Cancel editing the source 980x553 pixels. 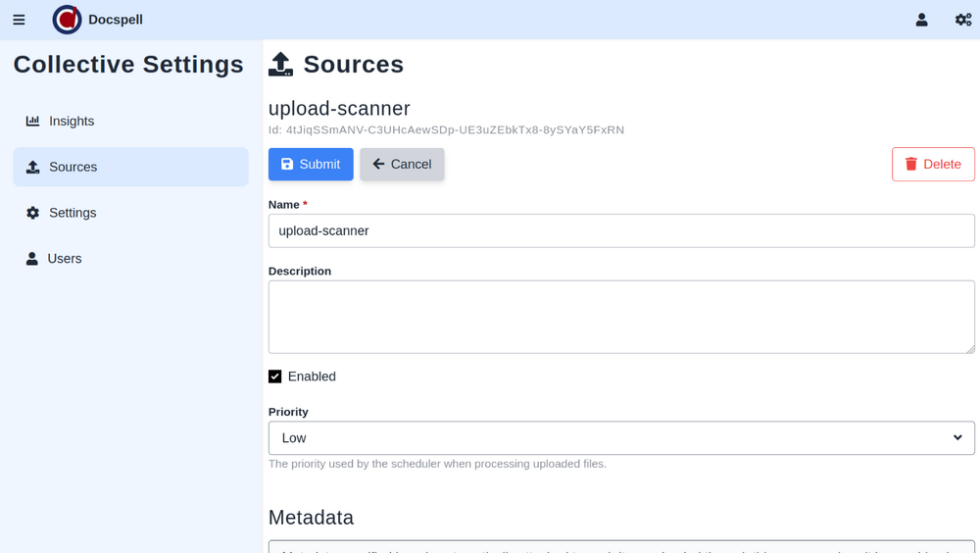pyautogui.click(x=402, y=165)
